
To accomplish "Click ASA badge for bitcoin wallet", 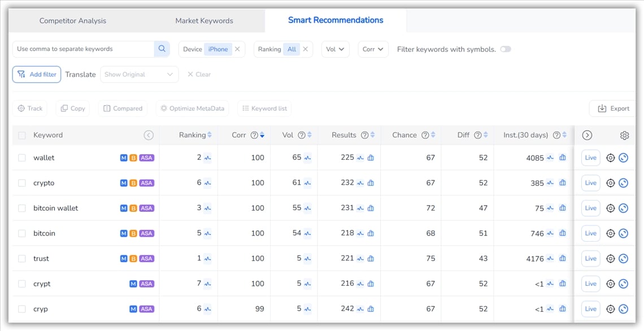I will [146, 208].
